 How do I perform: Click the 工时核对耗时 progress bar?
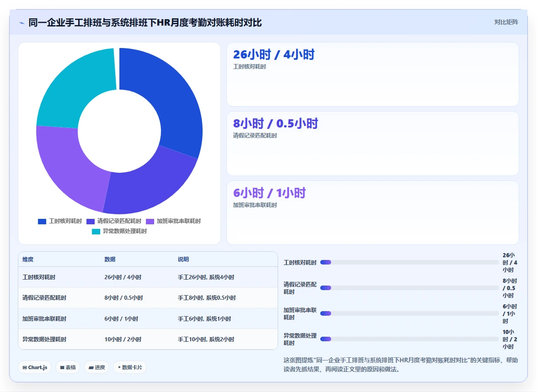[409, 262]
